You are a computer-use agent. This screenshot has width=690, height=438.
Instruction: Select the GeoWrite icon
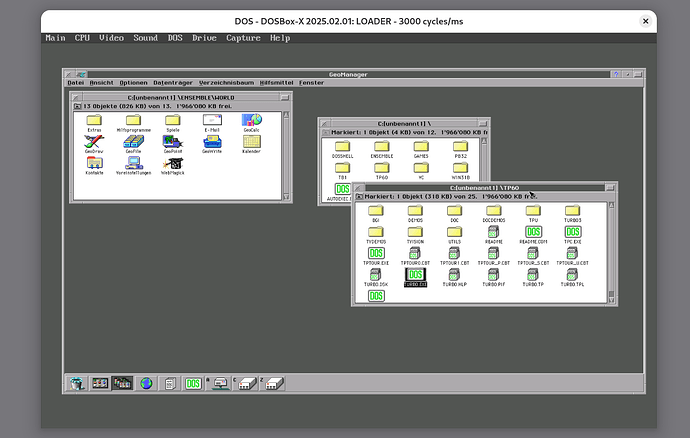coord(212,142)
